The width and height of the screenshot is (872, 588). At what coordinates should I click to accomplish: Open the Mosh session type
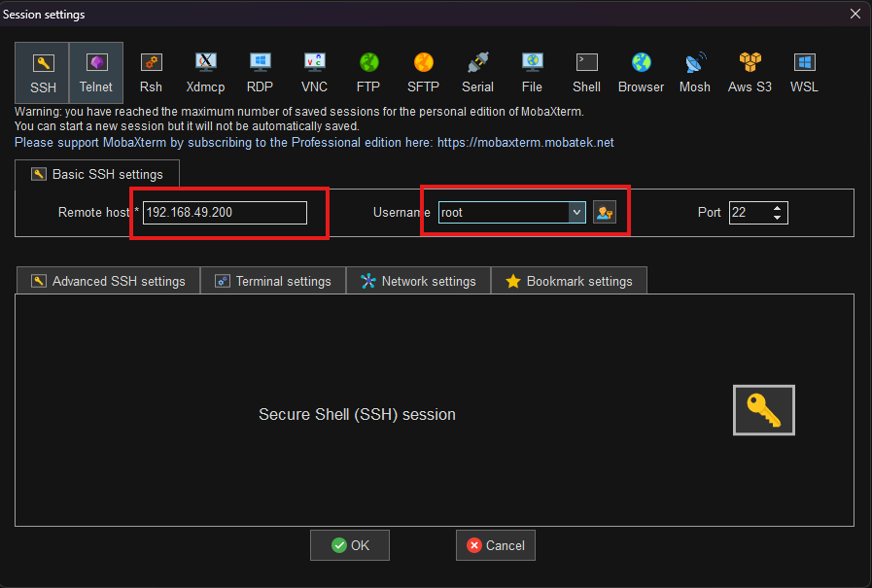pyautogui.click(x=695, y=73)
